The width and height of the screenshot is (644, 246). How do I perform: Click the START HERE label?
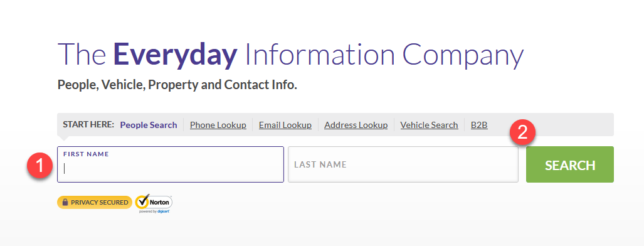(88, 124)
